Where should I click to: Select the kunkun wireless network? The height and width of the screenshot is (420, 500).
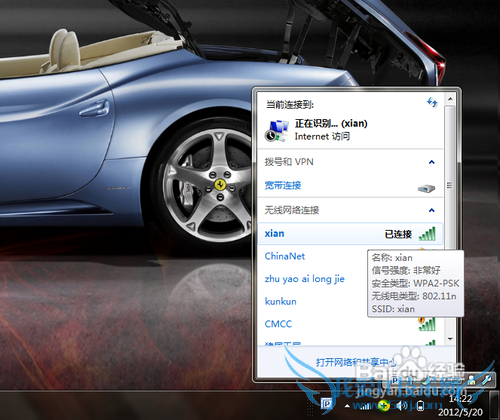pyautogui.click(x=280, y=301)
